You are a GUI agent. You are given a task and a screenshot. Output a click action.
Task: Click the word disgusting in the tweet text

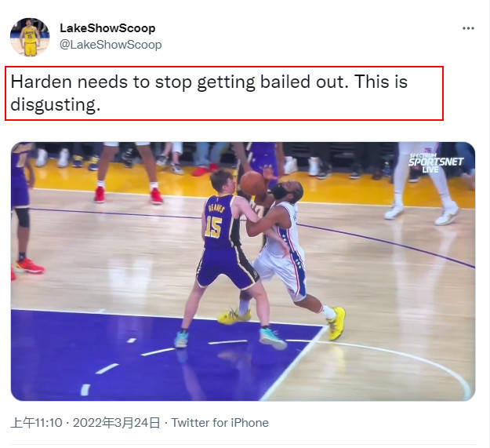click(x=56, y=104)
